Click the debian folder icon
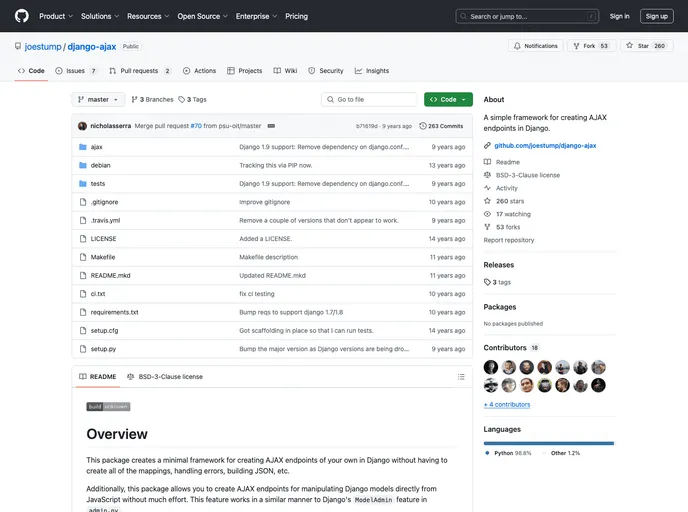 pos(82,165)
